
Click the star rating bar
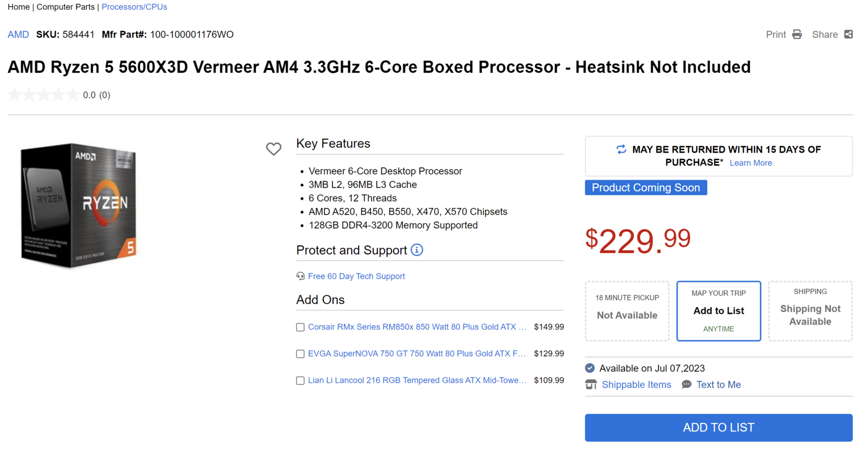[x=43, y=95]
